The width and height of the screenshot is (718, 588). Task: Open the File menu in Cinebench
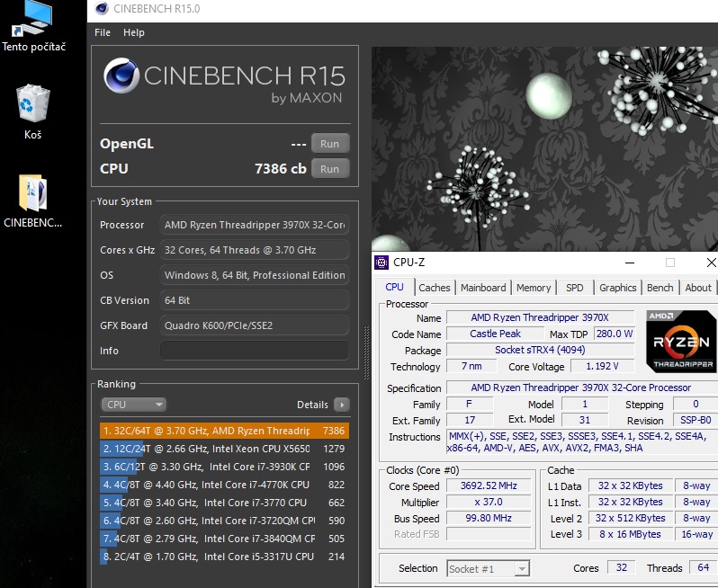click(102, 32)
